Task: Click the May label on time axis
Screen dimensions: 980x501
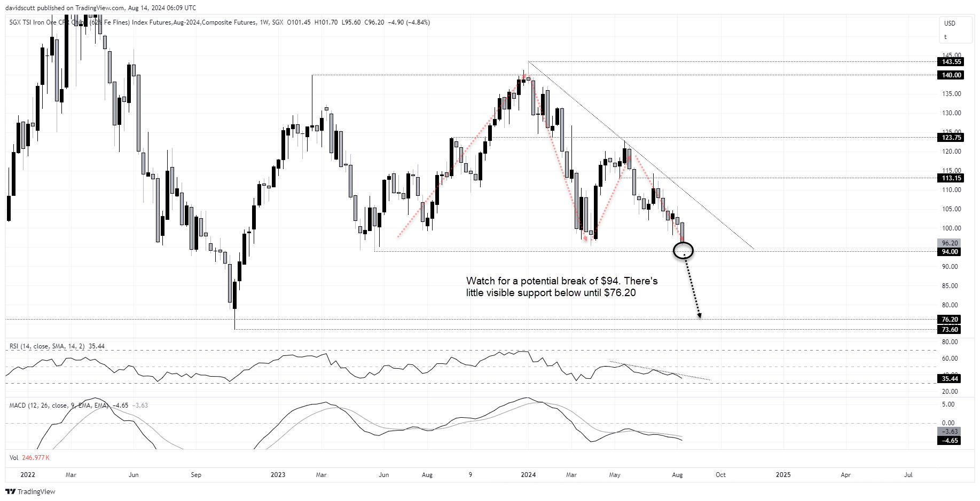Action: 615,475
